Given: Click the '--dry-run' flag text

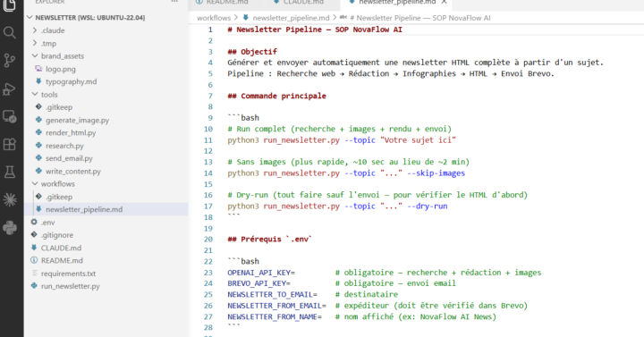Looking at the screenshot, I should pyautogui.click(x=428, y=206).
